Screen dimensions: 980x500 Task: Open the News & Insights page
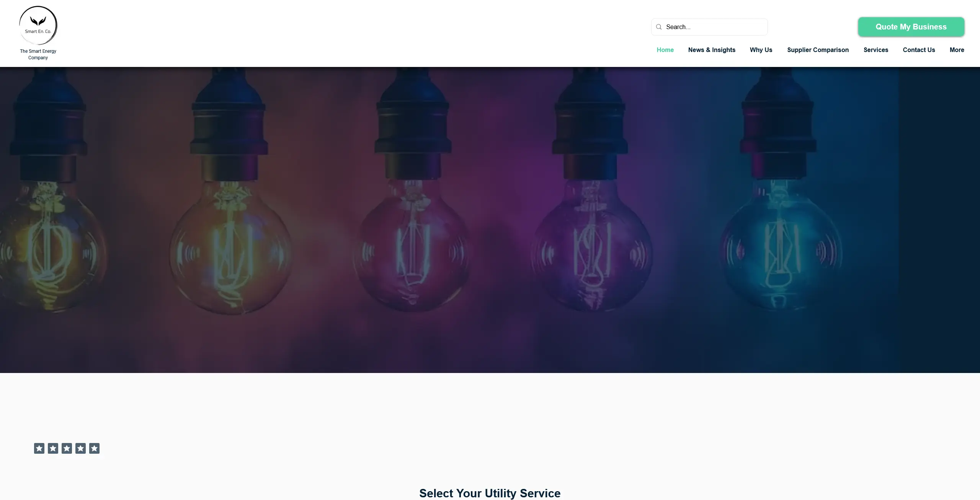click(x=712, y=50)
